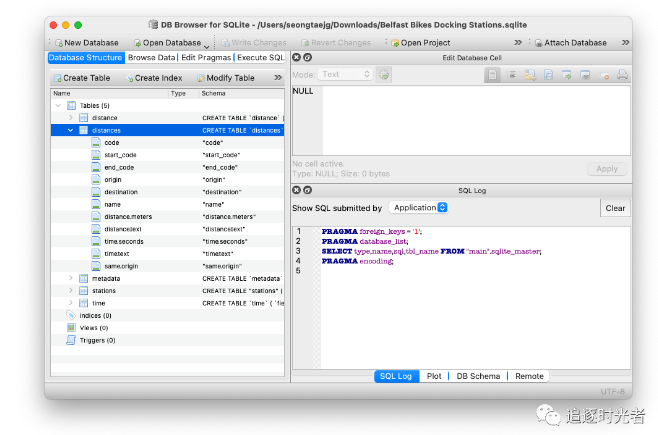The image size is (658, 435).
Task: Expand the metadata table node
Action: tap(70, 278)
